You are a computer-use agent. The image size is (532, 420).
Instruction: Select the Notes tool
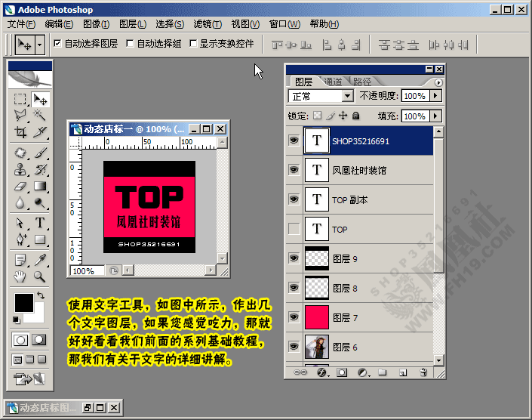[x=20, y=260]
